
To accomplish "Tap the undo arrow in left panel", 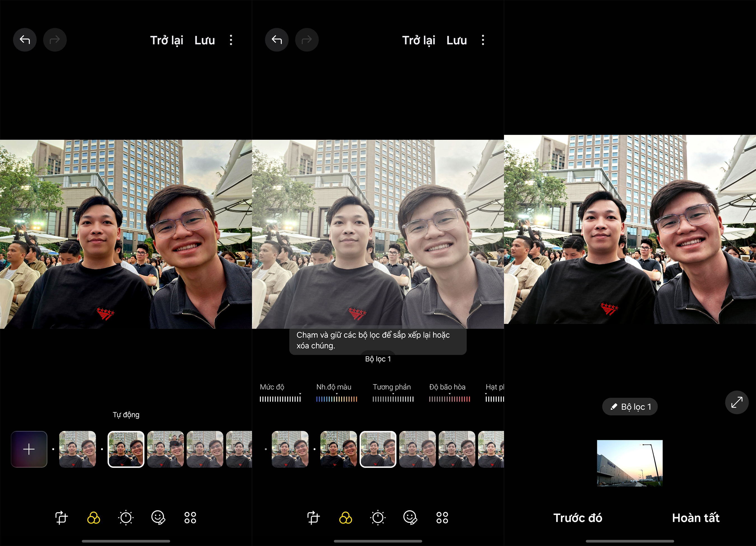I will [25, 40].
